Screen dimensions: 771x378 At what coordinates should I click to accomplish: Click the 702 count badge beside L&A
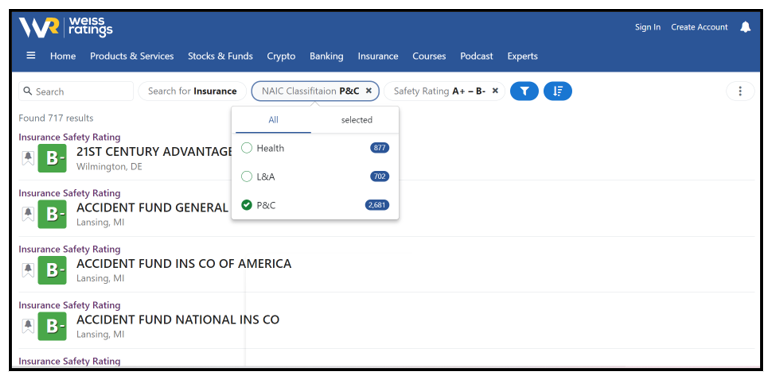point(380,176)
